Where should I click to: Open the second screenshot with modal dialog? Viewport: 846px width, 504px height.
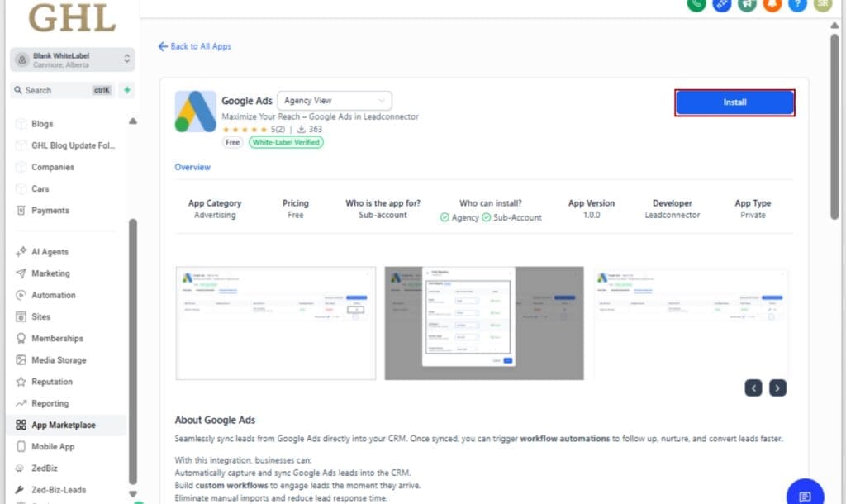(x=484, y=323)
